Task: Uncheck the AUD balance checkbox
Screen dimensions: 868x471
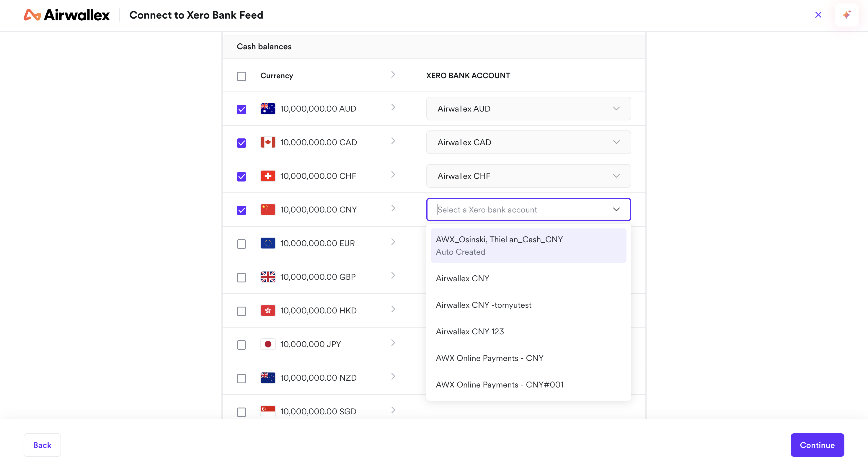Action: pyautogui.click(x=242, y=109)
